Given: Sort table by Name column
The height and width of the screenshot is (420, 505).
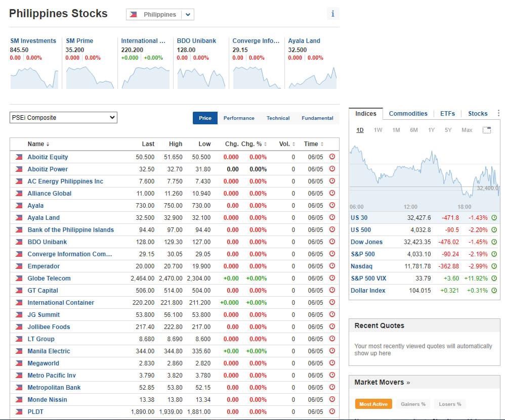Looking at the screenshot, I should pos(38,144).
